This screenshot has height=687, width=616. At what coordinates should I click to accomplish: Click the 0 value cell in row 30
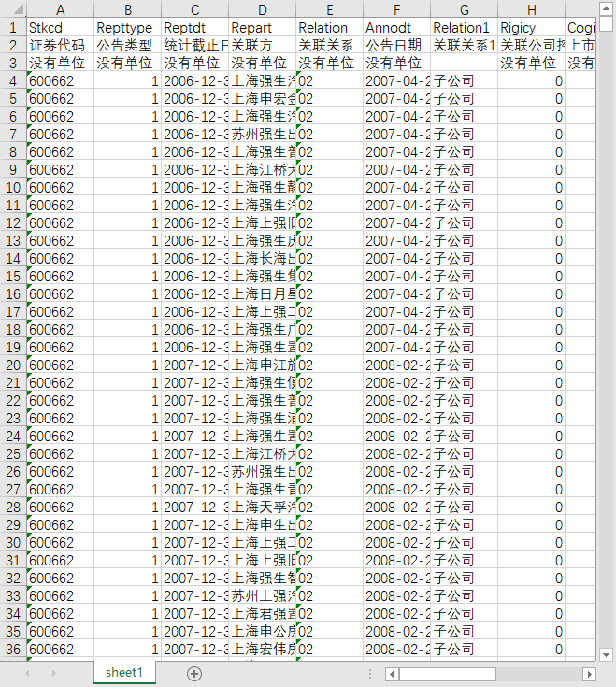coord(531,542)
